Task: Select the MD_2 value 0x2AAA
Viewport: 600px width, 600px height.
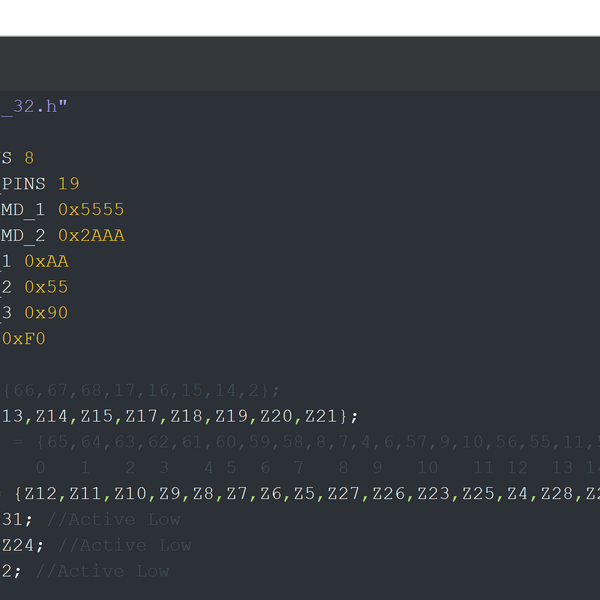Action: click(x=91, y=236)
